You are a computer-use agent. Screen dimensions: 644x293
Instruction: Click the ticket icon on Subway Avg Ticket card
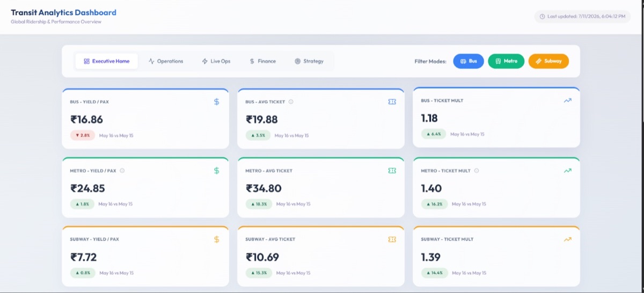[392, 239]
